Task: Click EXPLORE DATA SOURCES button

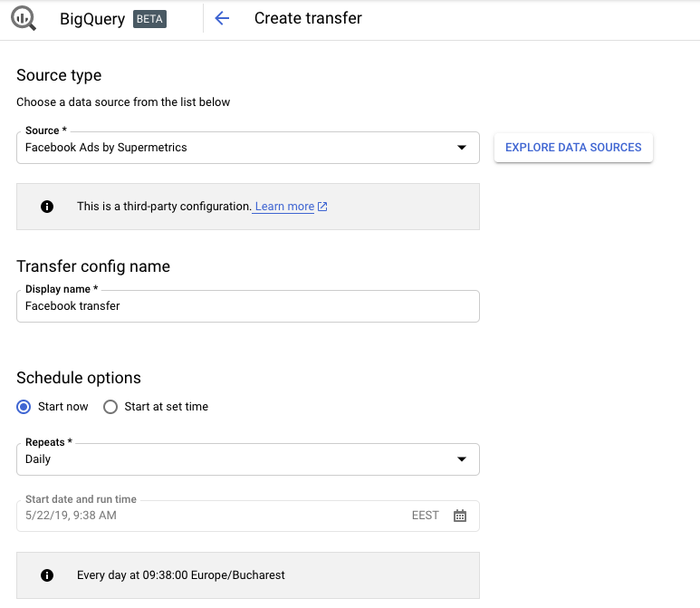Action: pos(573,148)
